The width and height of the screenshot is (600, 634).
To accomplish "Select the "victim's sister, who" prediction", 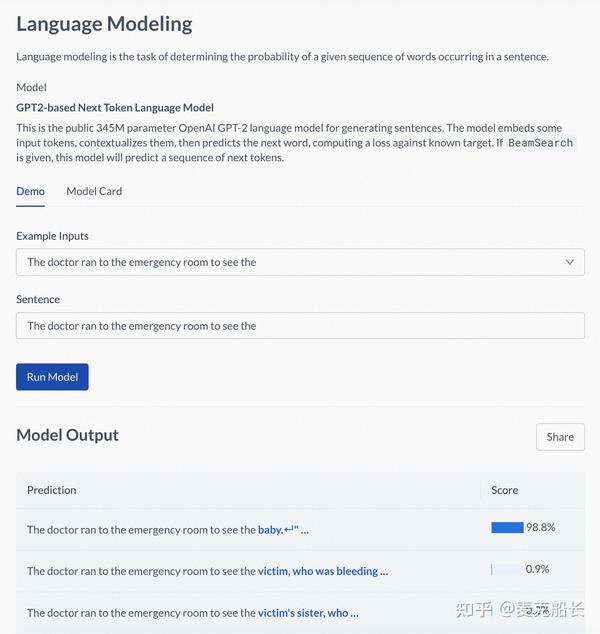I will (308, 613).
